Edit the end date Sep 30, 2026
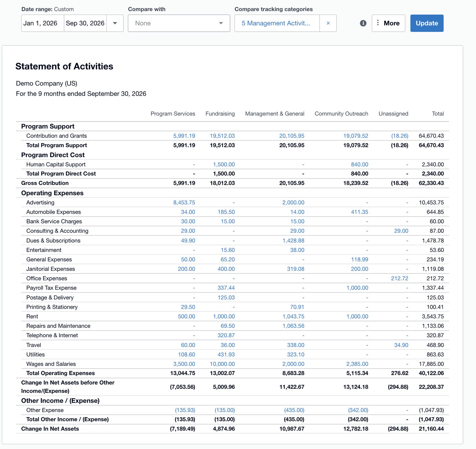This screenshot has width=476, height=449. pos(85,23)
